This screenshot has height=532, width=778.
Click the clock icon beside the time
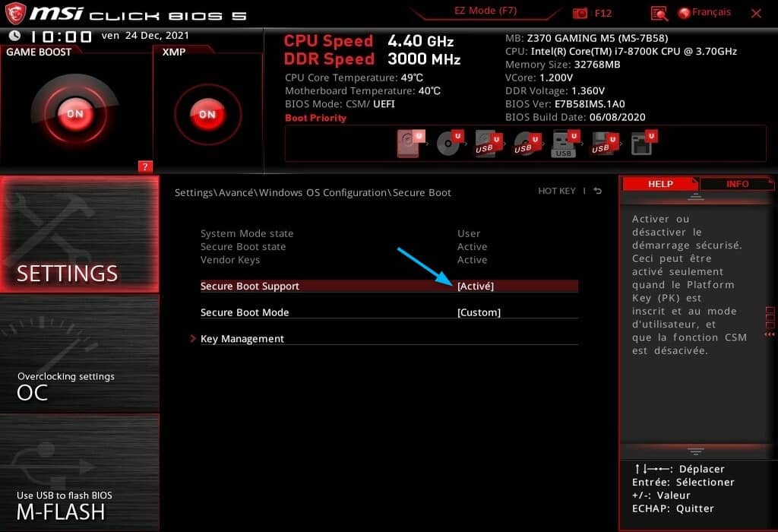tap(14, 36)
